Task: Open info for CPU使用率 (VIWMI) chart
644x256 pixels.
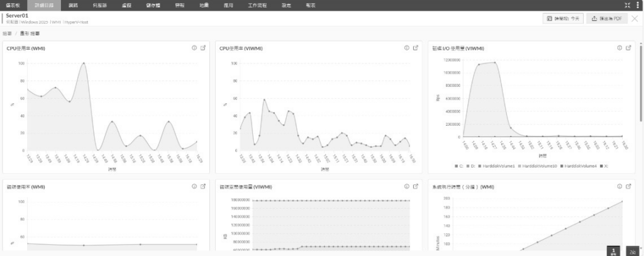Action: [x=407, y=48]
